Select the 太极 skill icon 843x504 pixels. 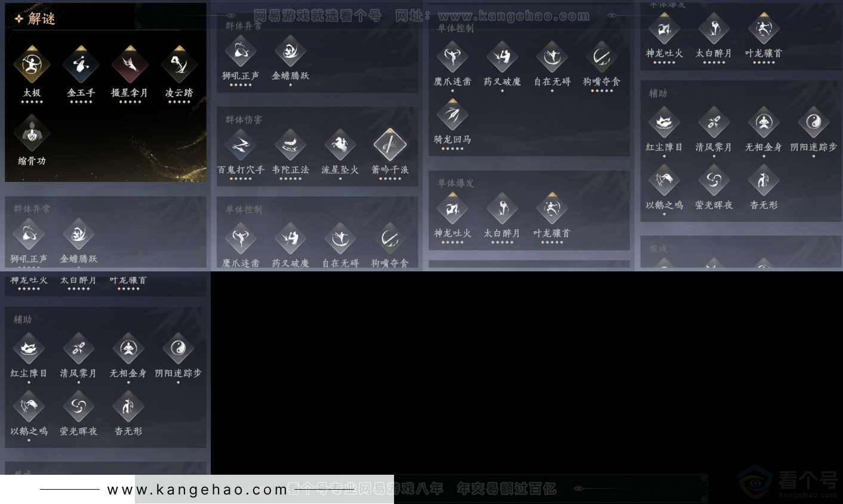pyautogui.click(x=32, y=63)
